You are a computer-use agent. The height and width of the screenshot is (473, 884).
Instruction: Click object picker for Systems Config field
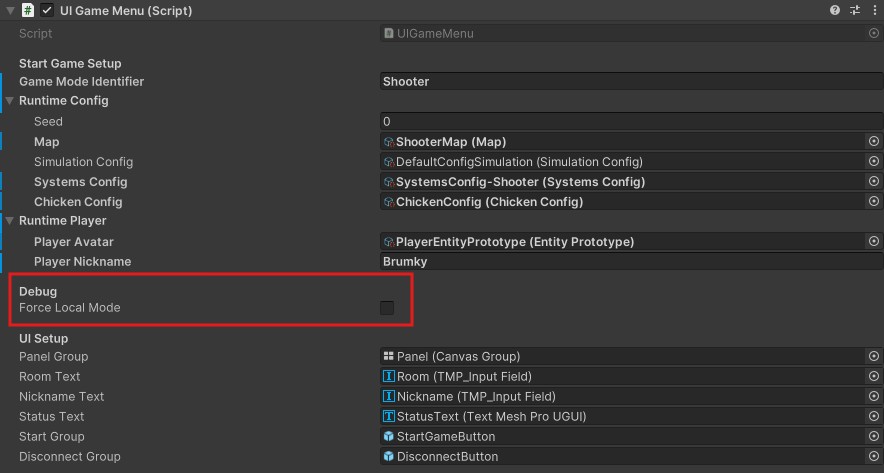(873, 182)
